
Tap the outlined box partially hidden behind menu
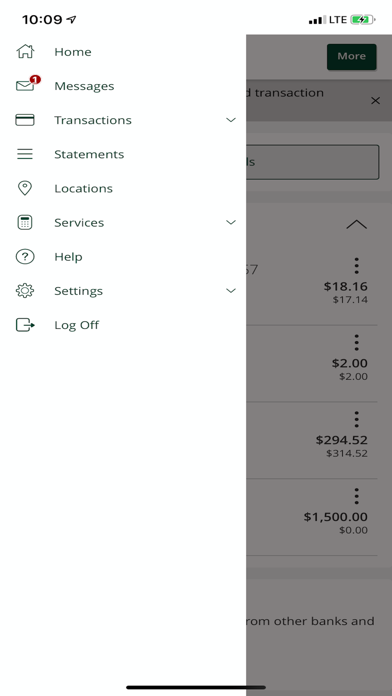click(313, 162)
